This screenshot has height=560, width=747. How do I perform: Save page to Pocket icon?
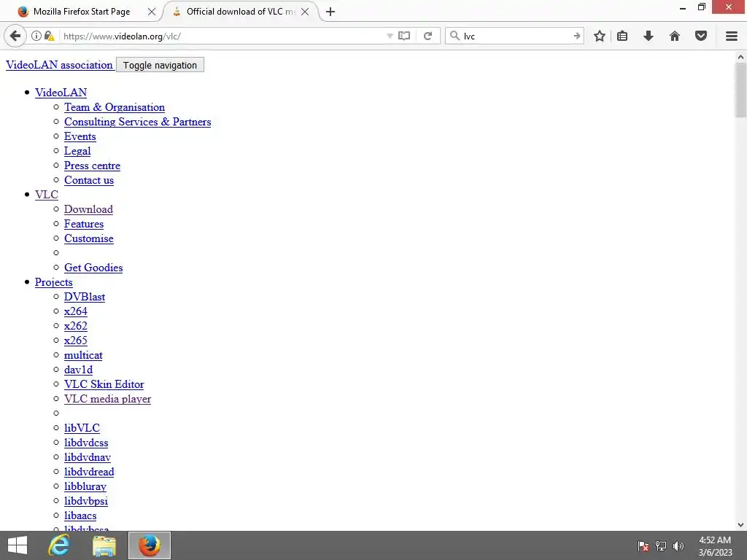[x=701, y=36]
